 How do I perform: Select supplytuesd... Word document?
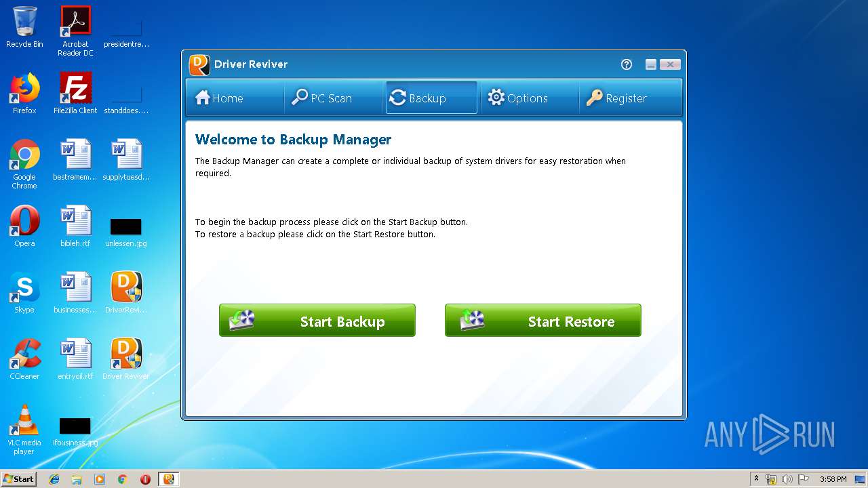(x=126, y=160)
